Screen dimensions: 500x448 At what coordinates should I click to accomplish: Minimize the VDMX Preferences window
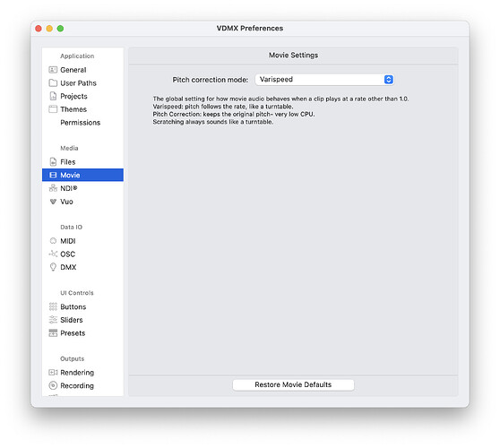[49, 29]
